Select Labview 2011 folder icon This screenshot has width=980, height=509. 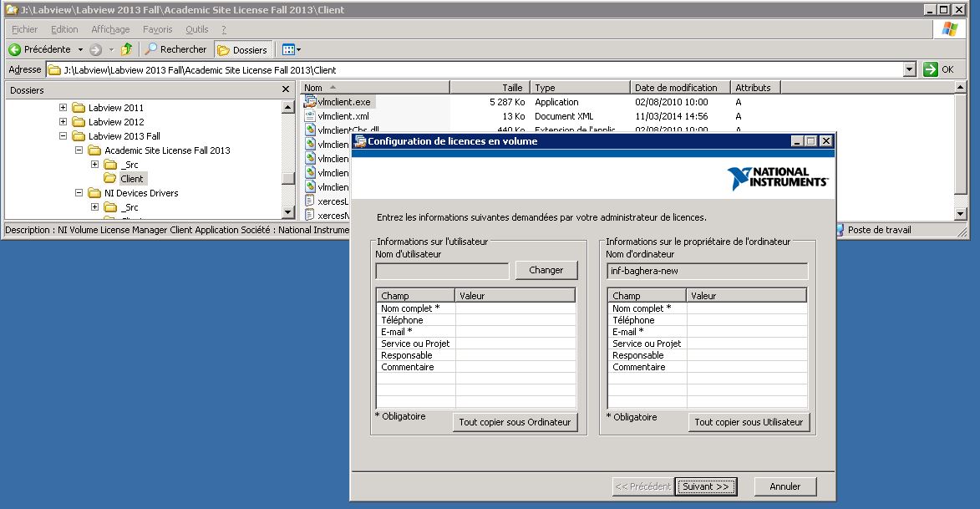click(x=79, y=108)
